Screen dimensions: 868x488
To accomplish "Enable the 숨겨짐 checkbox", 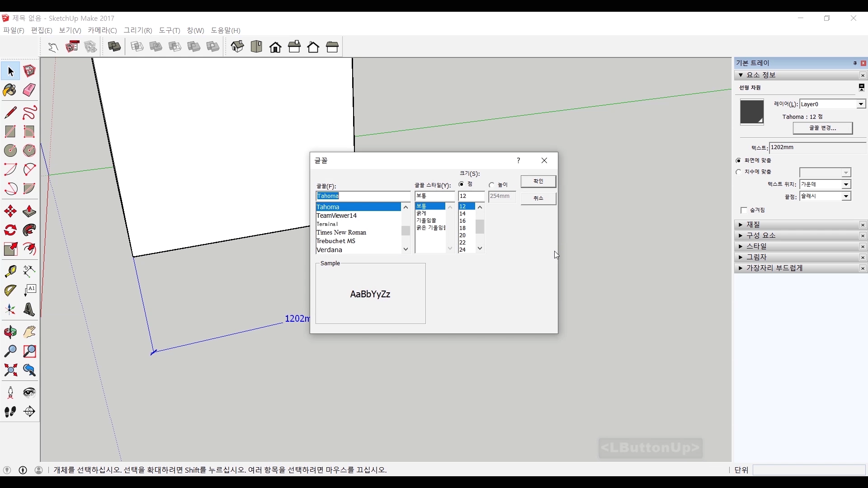I will coord(744,211).
